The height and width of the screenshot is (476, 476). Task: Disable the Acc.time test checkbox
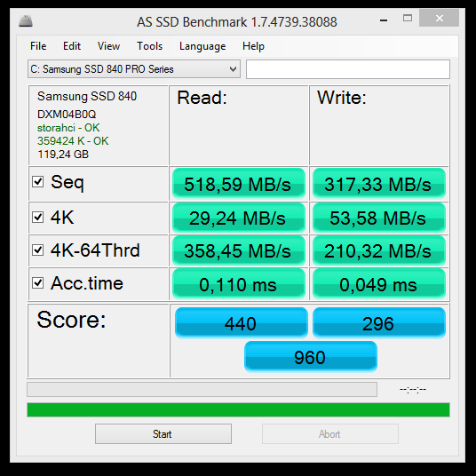(x=38, y=283)
